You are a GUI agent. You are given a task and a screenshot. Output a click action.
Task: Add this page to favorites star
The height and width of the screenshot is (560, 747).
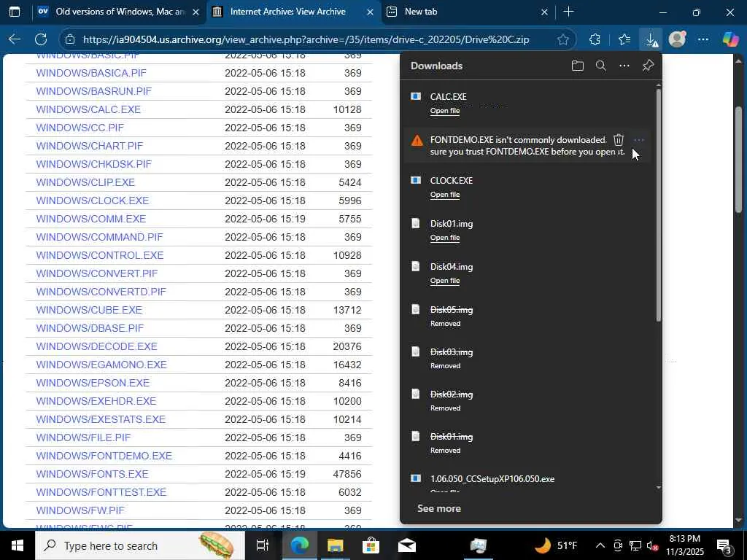tap(563, 39)
